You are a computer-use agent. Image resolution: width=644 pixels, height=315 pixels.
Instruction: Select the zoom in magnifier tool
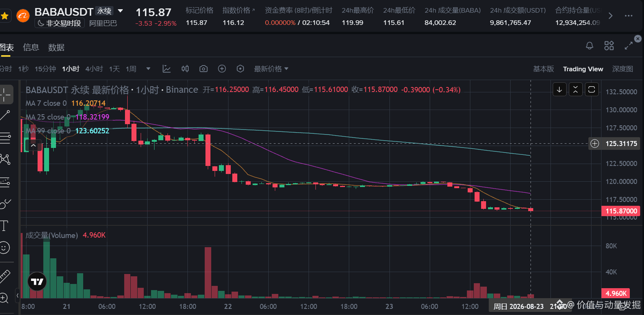[4, 298]
